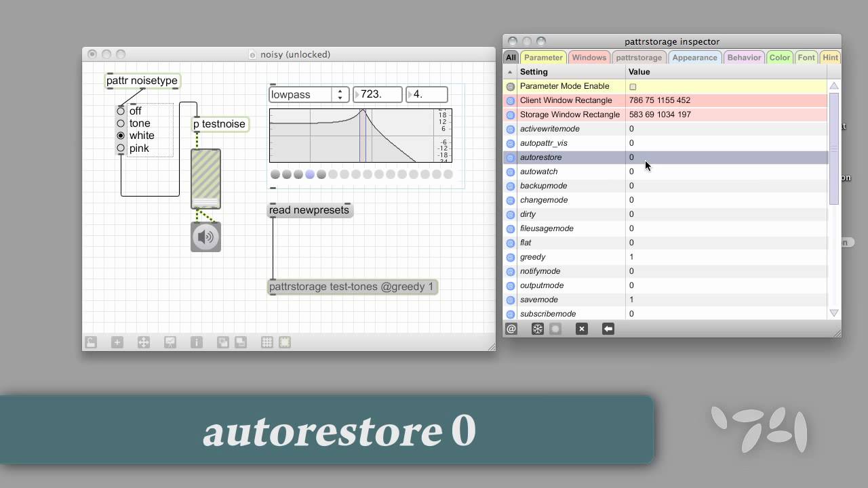Check the Parameter Mode Enable checkbox
This screenshot has height=488, width=868.
pyautogui.click(x=633, y=87)
